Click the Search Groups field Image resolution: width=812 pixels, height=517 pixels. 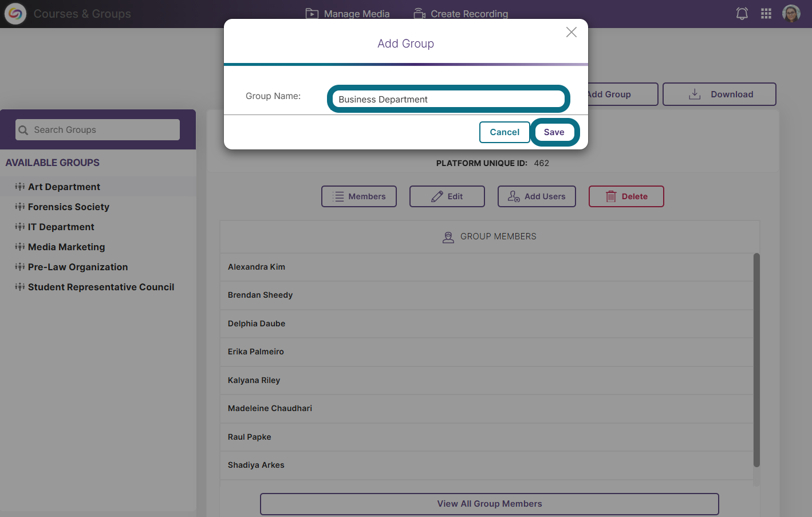click(x=97, y=130)
